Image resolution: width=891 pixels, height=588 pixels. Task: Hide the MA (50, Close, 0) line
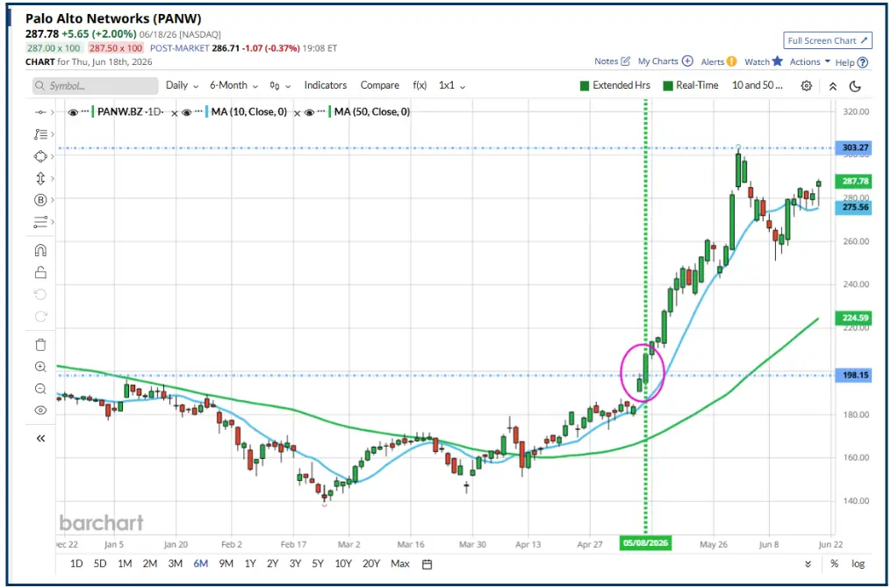(x=310, y=112)
